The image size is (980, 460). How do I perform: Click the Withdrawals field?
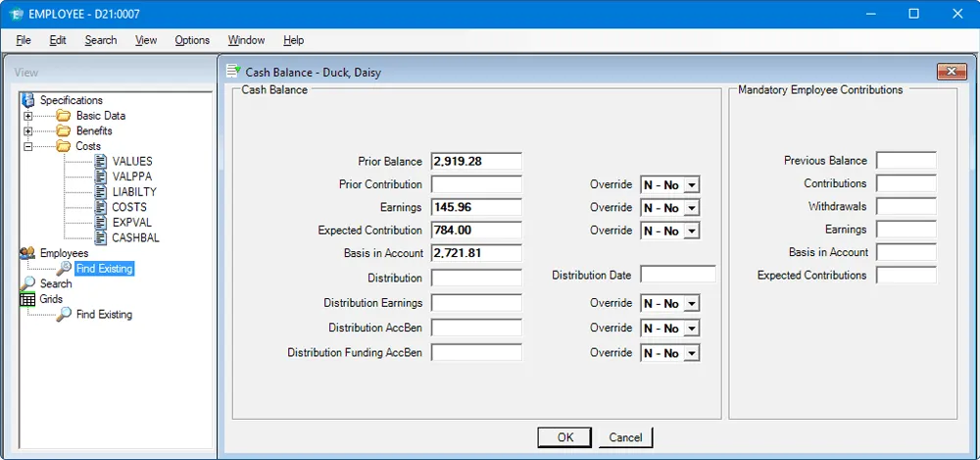tap(906, 206)
